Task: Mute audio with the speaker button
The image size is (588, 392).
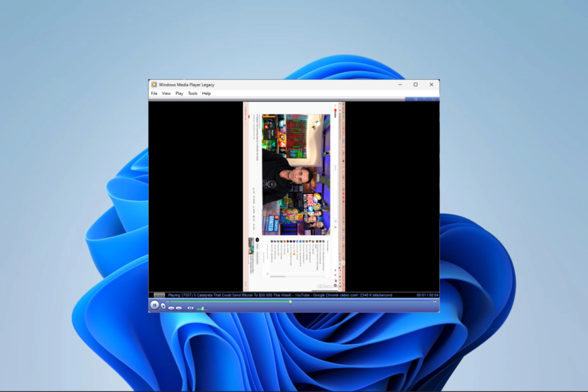Action: pyautogui.click(x=190, y=309)
